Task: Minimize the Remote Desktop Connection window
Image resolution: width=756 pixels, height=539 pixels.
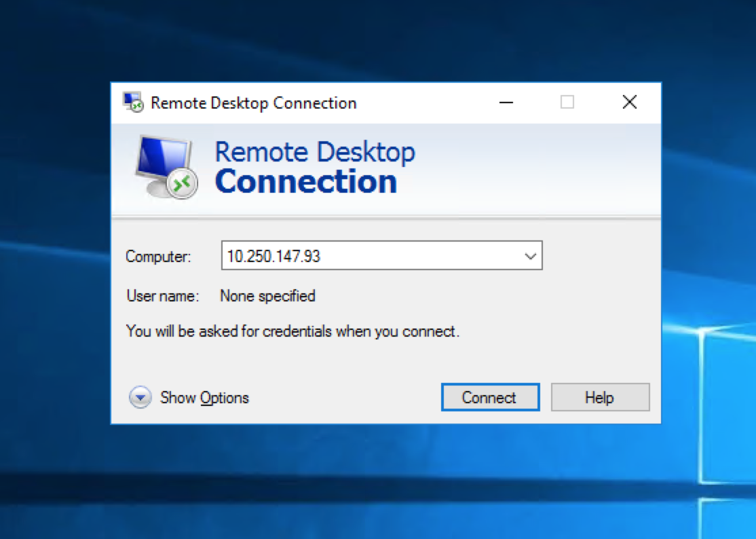Action: [506, 103]
